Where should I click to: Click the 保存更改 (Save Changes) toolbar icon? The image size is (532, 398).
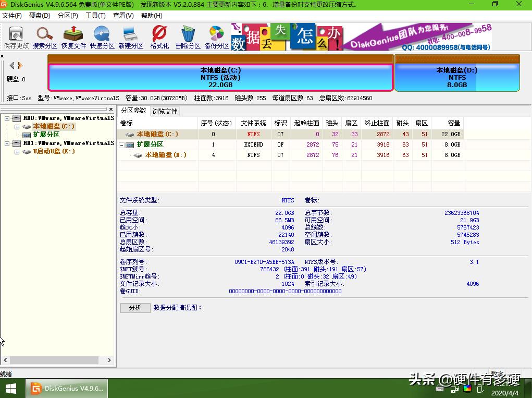point(16,37)
